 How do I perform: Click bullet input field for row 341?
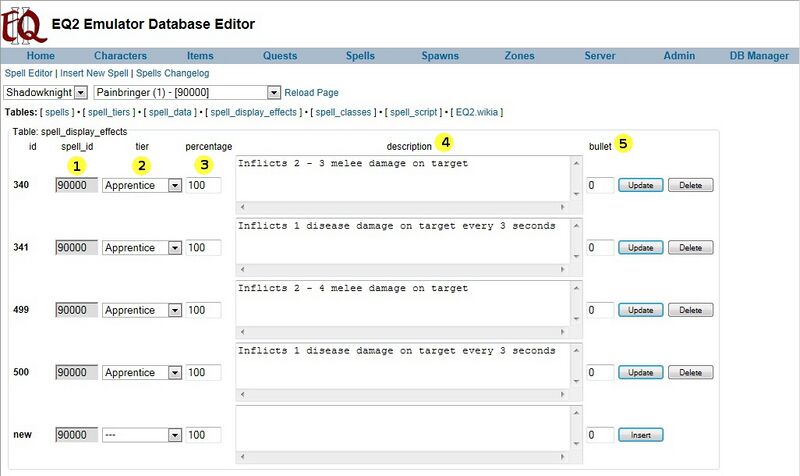point(599,248)
